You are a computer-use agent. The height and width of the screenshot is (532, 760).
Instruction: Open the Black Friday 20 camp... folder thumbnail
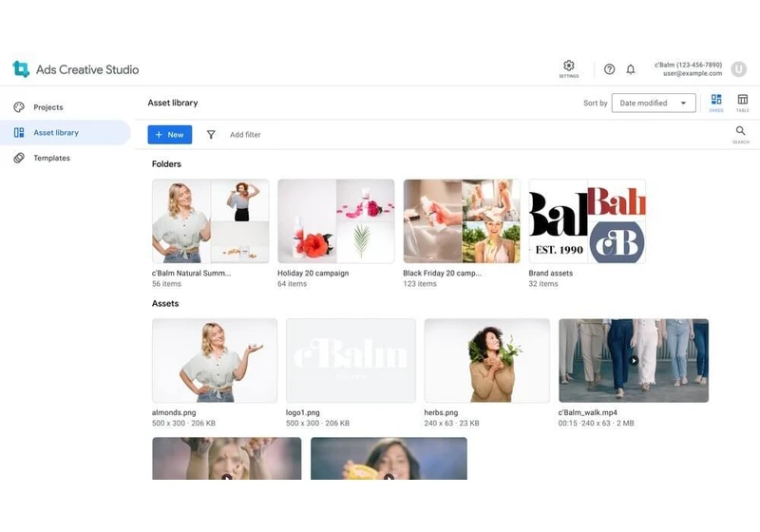462,221
